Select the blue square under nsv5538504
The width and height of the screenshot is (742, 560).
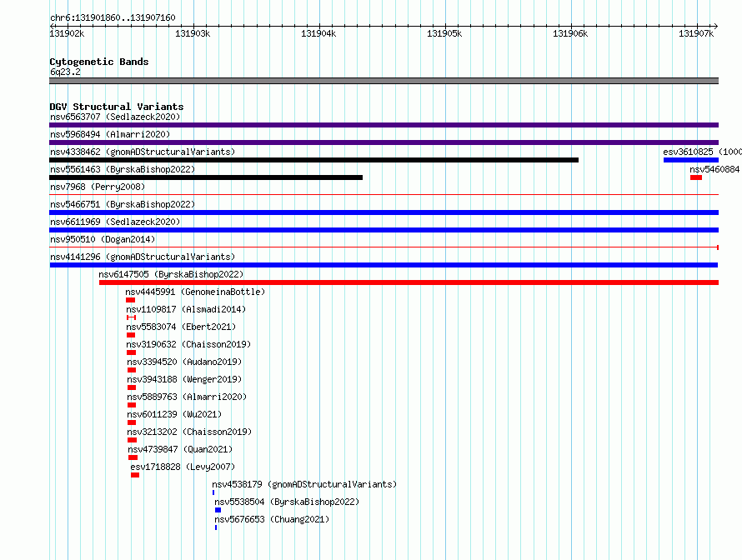click(218, 510)
